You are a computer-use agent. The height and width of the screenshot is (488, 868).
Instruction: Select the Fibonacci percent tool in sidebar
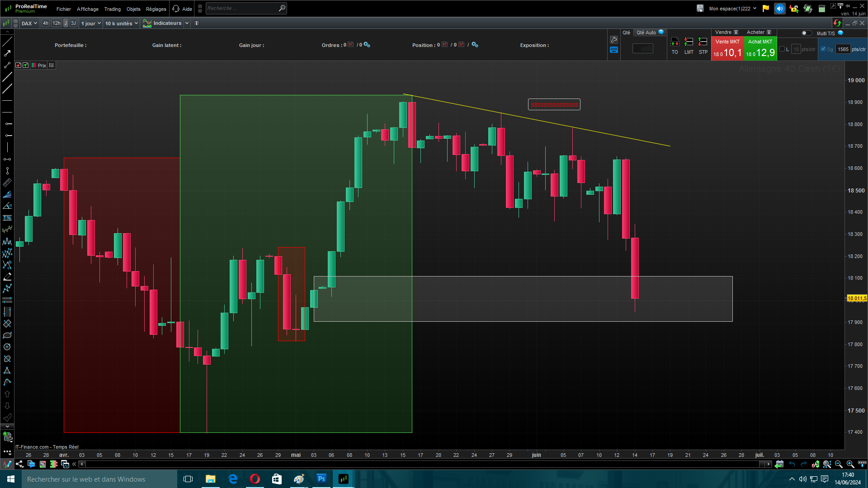click(x=7, y=218)
